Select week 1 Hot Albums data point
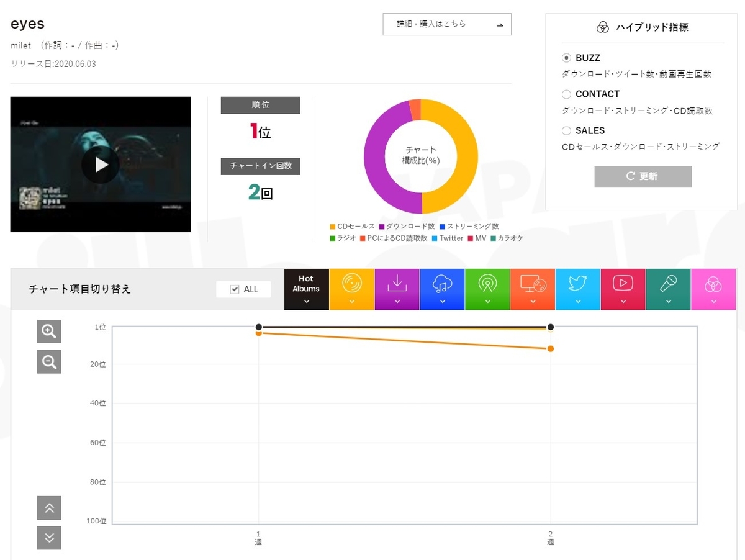745x560 pixels. coord(258,327)
